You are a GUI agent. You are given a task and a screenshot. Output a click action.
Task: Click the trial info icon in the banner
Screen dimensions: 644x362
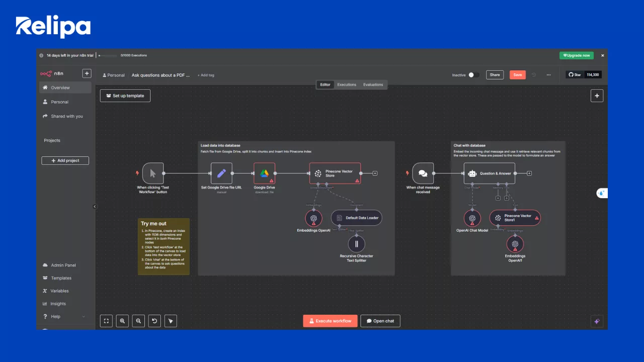[x=41, y=55]
